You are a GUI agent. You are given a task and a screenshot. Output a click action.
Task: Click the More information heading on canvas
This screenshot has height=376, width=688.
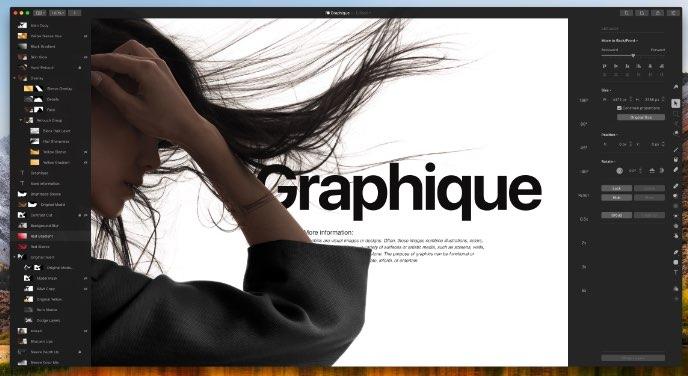pos(328,233)
